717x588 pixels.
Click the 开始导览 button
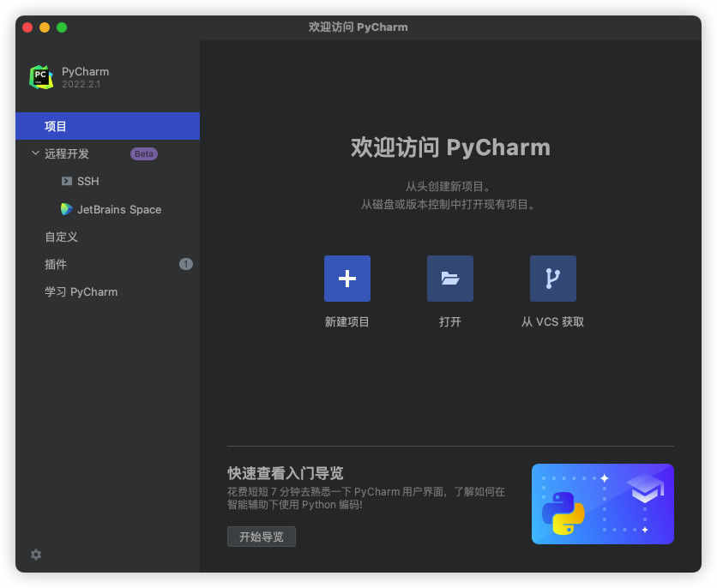(x=262, y=537)
